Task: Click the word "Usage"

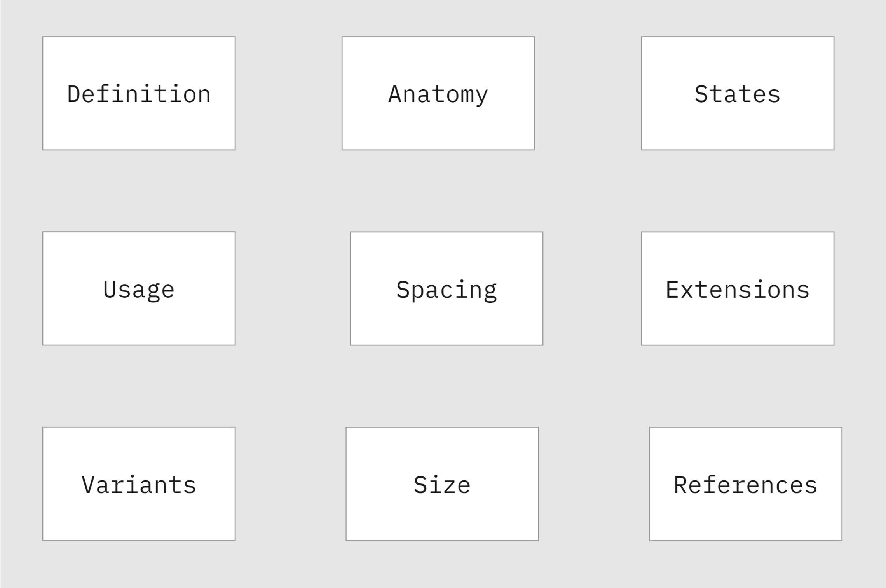Action: [139, 290]
